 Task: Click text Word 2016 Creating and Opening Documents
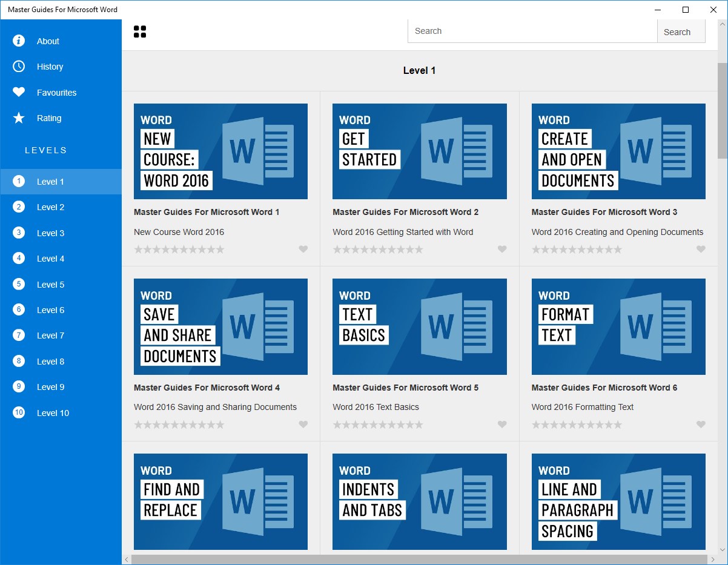[x=617, y=232]
